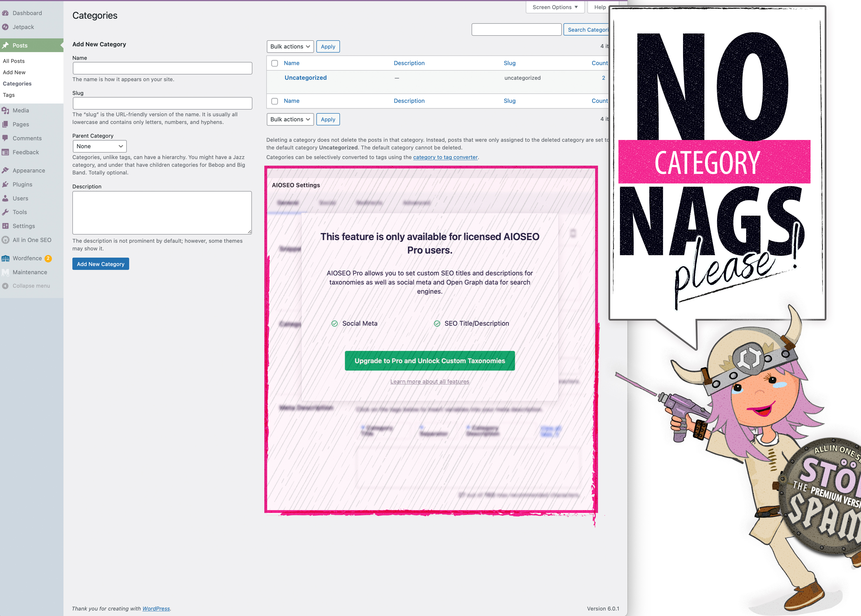
Task: Click the Settings sliders icon
Action: (5, 226)
